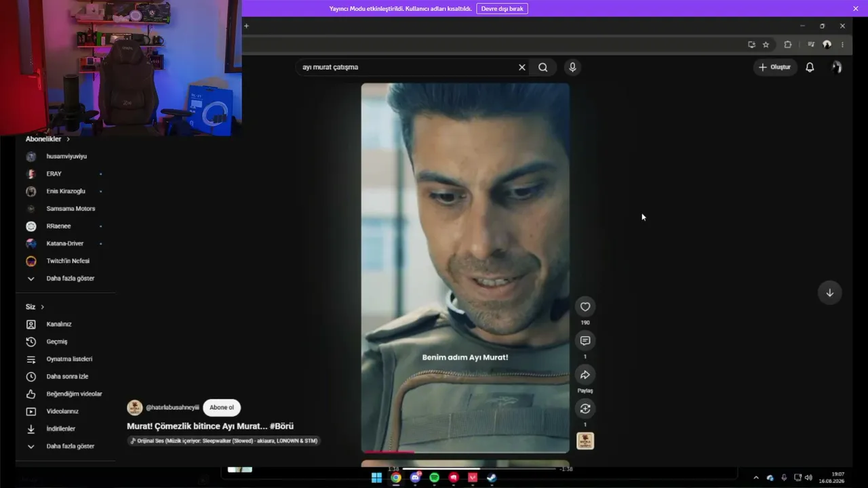Open Enis Kirazoglu channel
The image size is (868, 488).
click(x=65, y=191)
